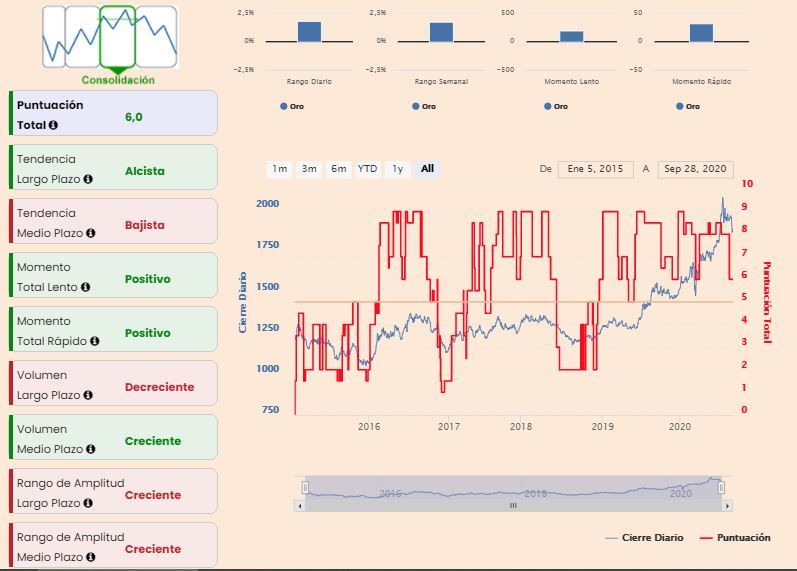Click right handle of chart navigator
The height and width of the screenshot is (571, 797).
pyautogui.click(x=721, y=488)
